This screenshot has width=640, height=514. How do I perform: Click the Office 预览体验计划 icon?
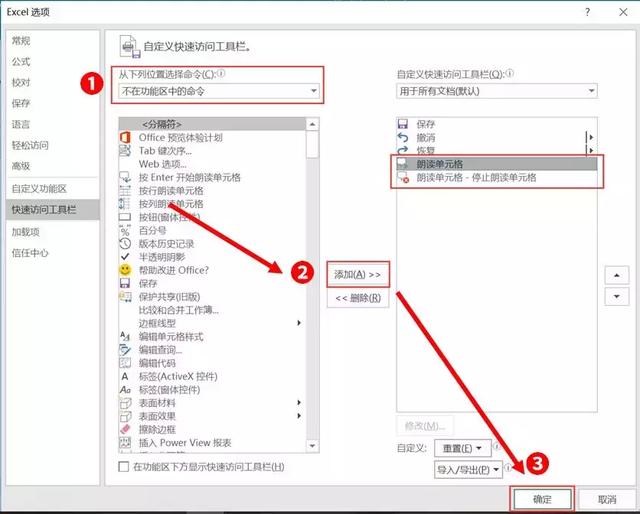tap(125, 137)
